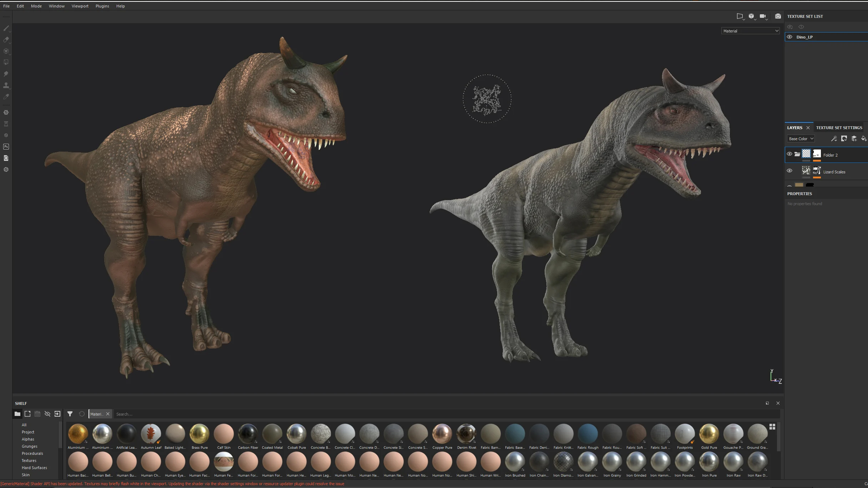
Task: Open the Help menu
Action: pyautogui.click(x=121, y=6)
